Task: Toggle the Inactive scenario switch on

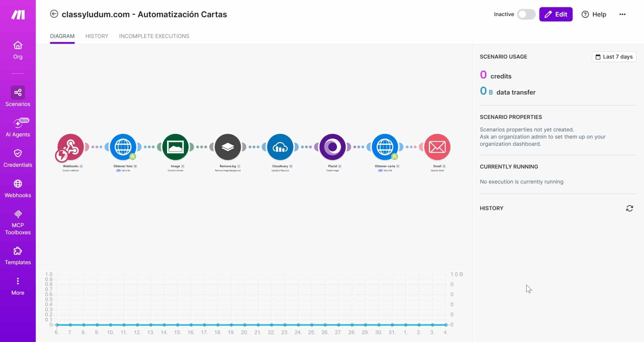Action: click(x=526, y=14)
